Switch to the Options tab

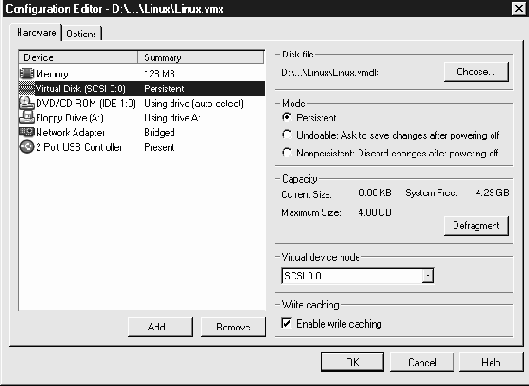click(x=81, y=33)
